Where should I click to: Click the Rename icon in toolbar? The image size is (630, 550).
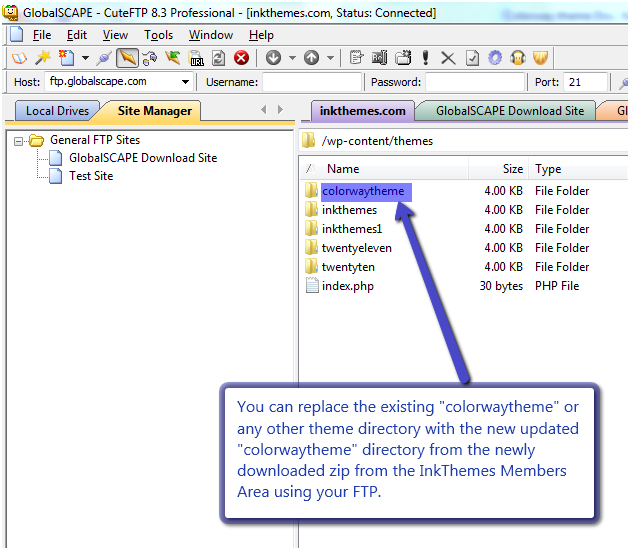[379, 58]
